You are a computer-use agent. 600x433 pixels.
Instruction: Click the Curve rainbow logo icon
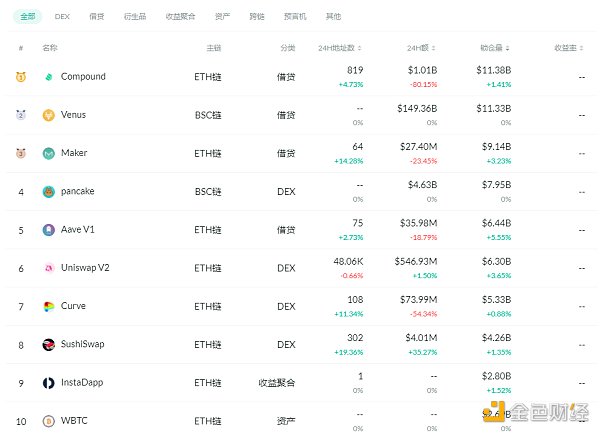[x=49, y=306]
